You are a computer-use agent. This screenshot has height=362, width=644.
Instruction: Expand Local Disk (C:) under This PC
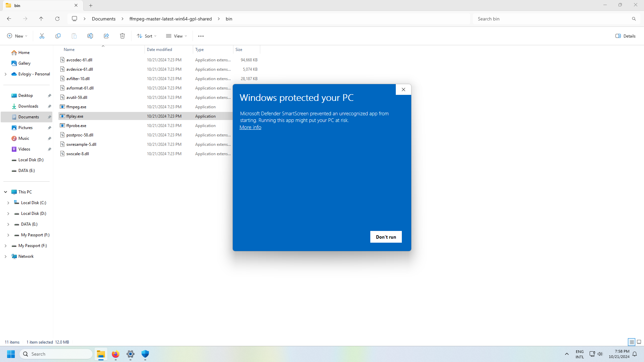(8, 203)
